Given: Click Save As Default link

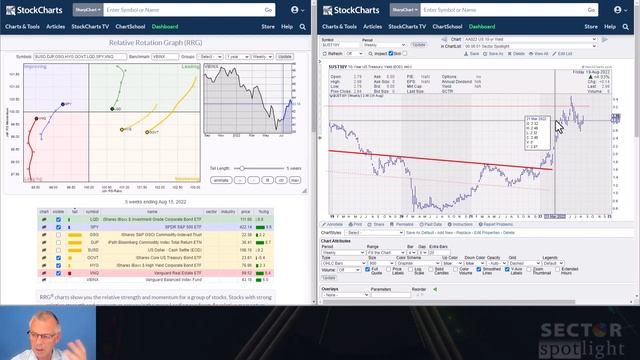Looking at the screenshot, I should tap(420, 233).
